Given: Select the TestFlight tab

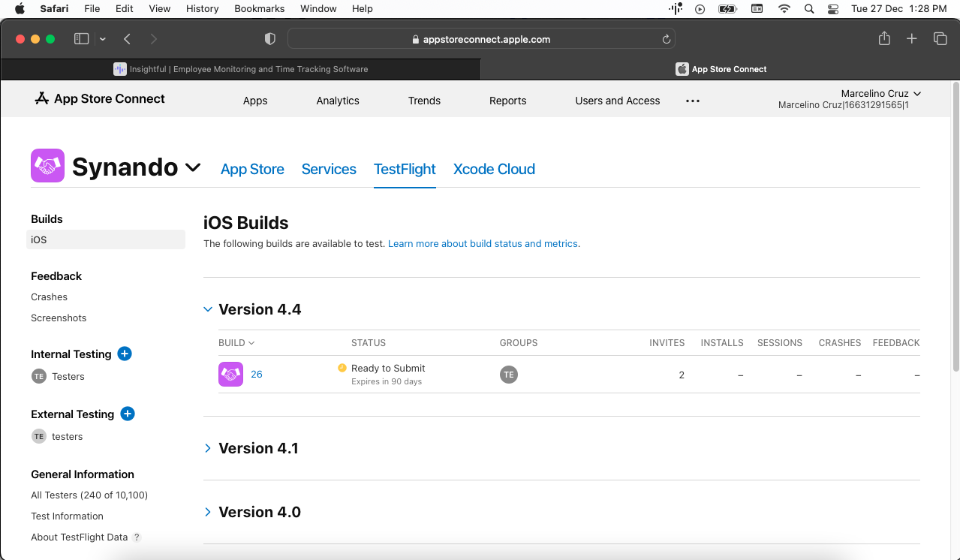Looking at the screenshot, I should coord(405,169).
